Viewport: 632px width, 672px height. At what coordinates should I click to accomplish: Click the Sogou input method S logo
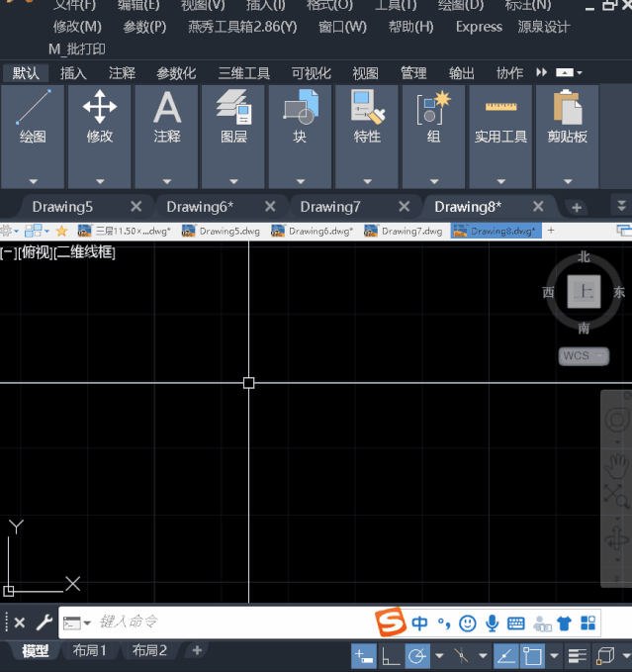tap(390, 622)
